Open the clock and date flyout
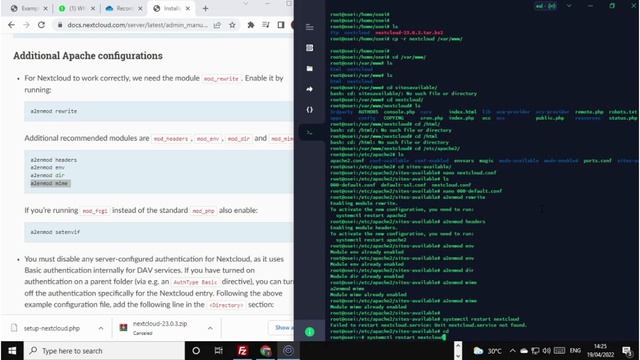 point(600,351)
